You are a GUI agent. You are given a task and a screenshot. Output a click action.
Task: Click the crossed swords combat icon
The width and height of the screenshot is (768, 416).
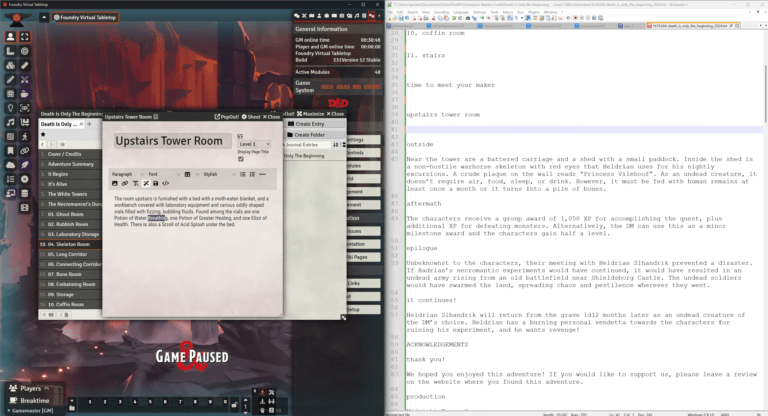[24, 79]
